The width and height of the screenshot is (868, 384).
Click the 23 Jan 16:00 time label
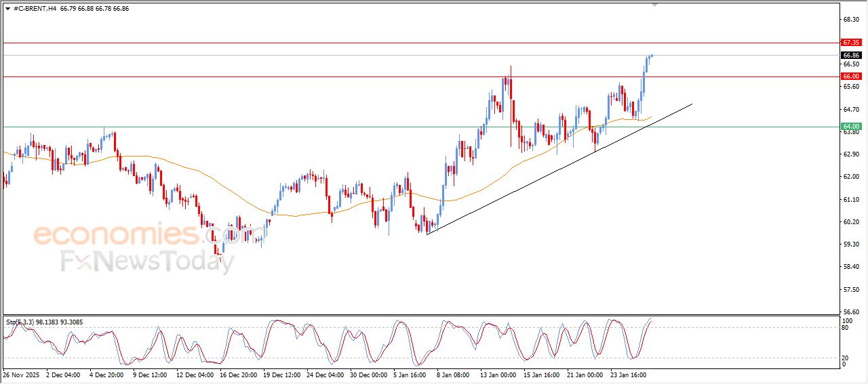pos(629,374)
